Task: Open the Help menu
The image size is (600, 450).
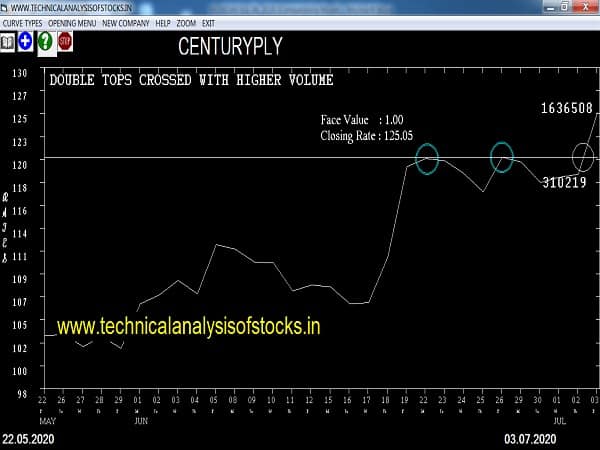Action: tap(163, 22)
